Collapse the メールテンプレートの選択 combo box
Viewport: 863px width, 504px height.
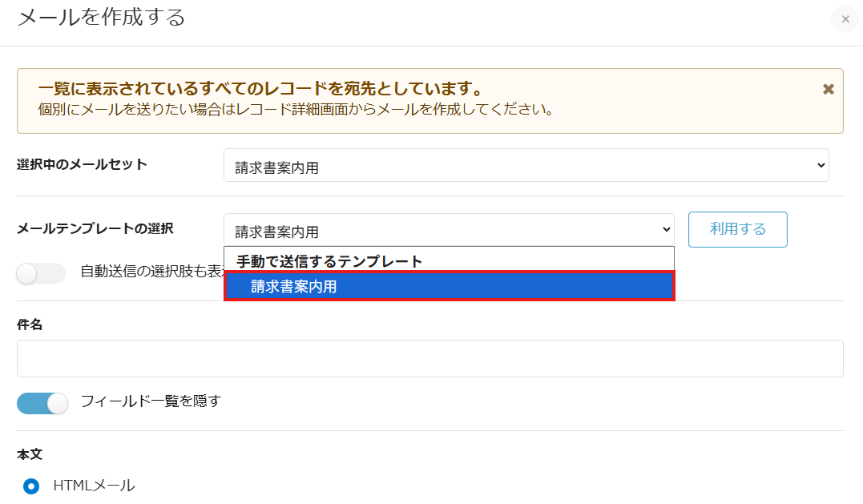coord(449,230)
